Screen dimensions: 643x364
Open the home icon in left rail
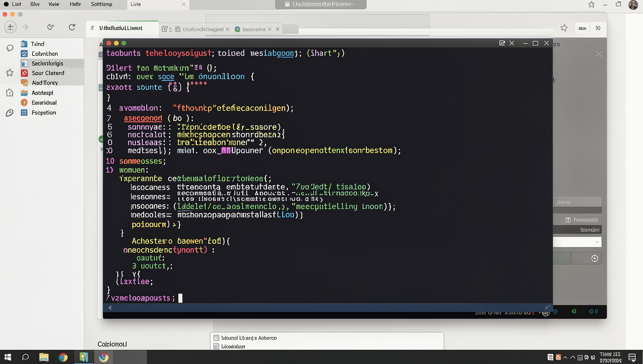pyautogui.click(x=10, y=92)
